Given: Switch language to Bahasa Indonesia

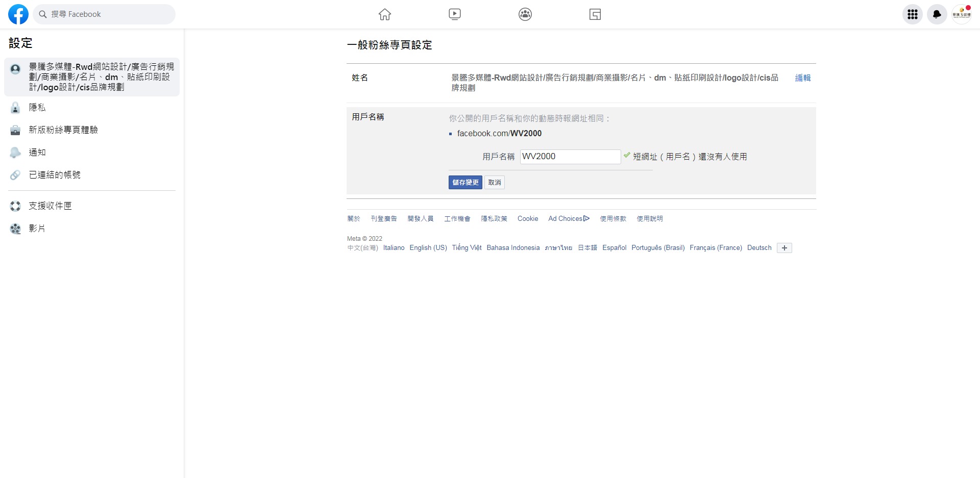Looking at the screenshot, I should pyautogui.click(x=513, y=248).
